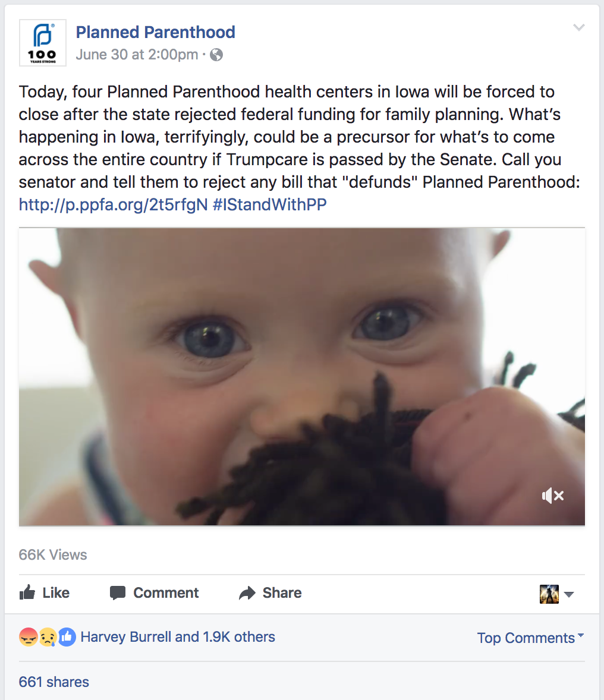604x700 pixels.
Task: Click the commenting-as profile picture
Action: click(x=549, y=594)
